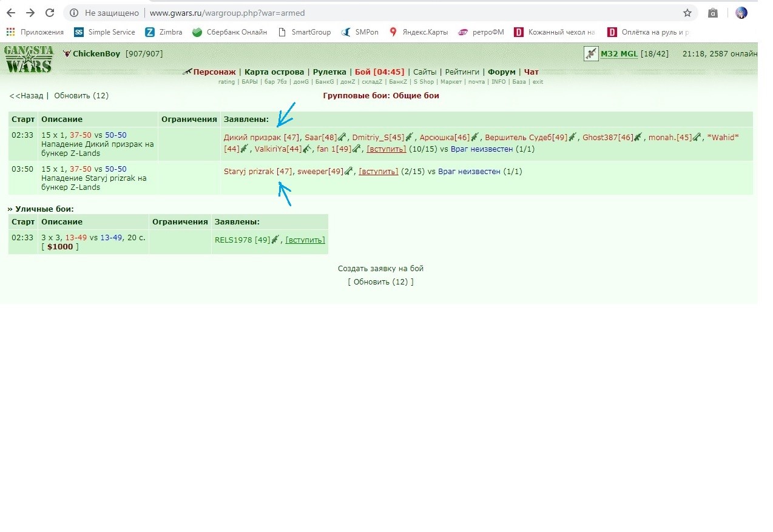
Task: Open Бой [04:45] menu item
Action: coord(380,72)
